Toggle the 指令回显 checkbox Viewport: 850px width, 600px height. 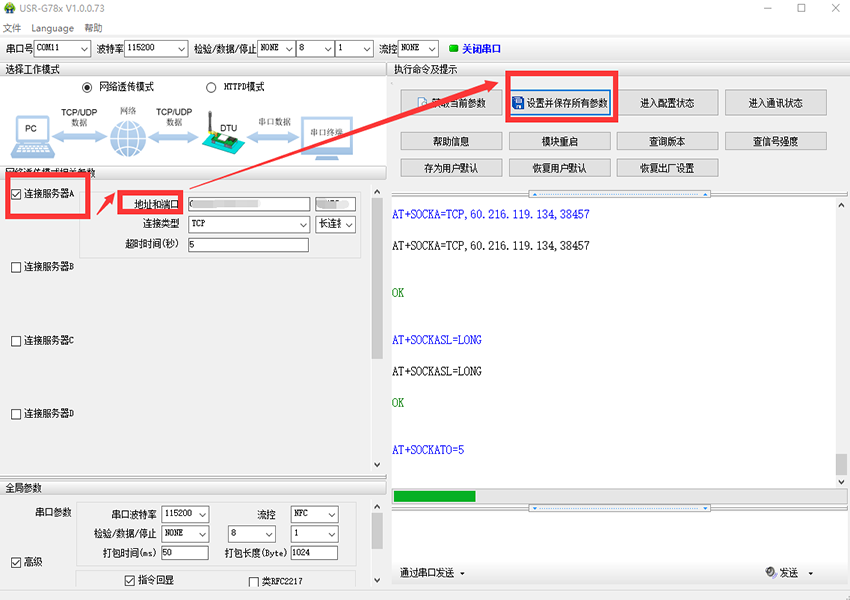click(x=130, y=581)
